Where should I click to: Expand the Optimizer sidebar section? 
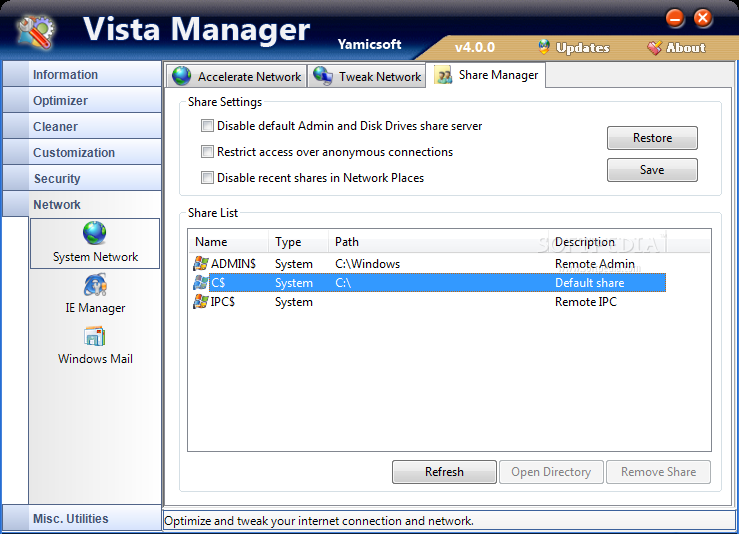click(82, 100)
